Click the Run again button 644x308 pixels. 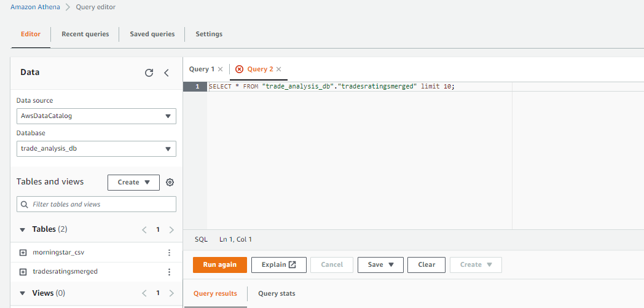pyautogui.click(x=220, y=265)
